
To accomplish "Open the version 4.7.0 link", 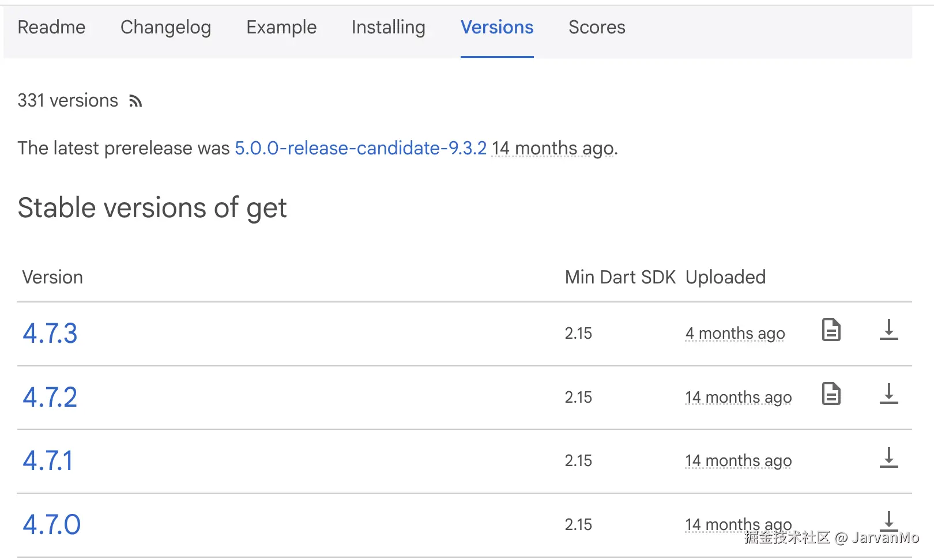I will [51, 525].
